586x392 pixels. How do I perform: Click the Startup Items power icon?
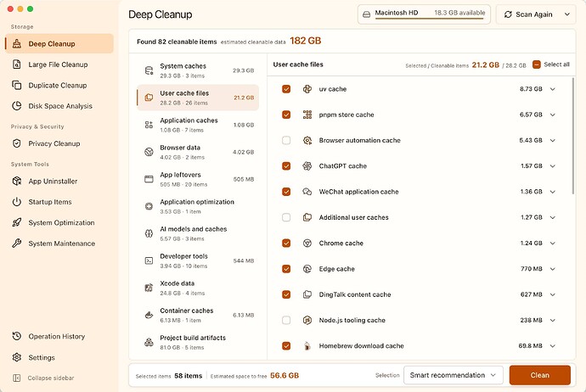[x=17, y=202]
